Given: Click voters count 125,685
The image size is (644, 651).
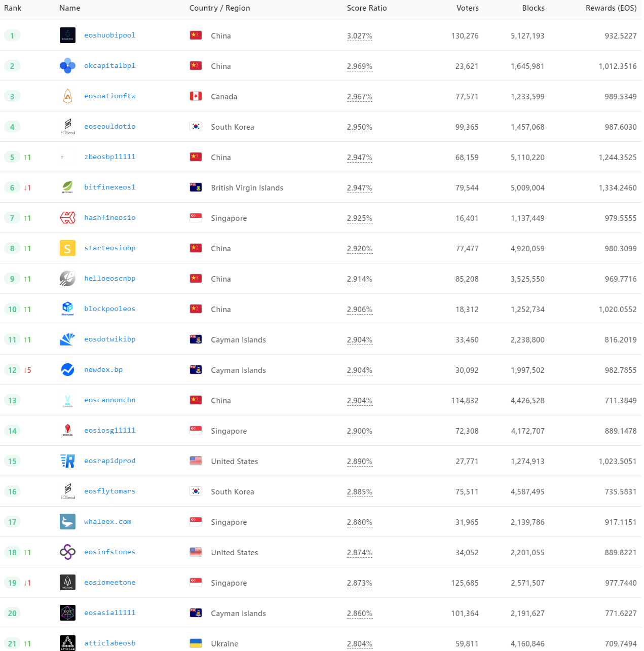Looking at the screenshot, I should (x=465, y=583).
